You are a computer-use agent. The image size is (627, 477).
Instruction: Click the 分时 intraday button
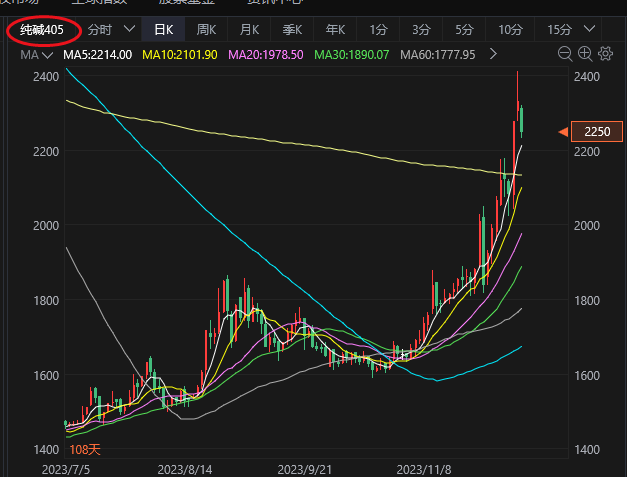coord(100,30)
